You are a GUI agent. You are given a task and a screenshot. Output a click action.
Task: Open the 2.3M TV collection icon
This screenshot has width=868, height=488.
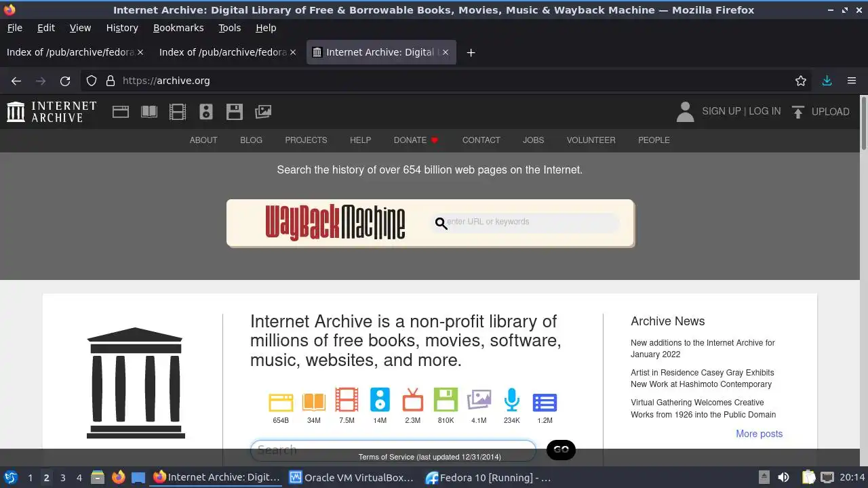(412, 400)
